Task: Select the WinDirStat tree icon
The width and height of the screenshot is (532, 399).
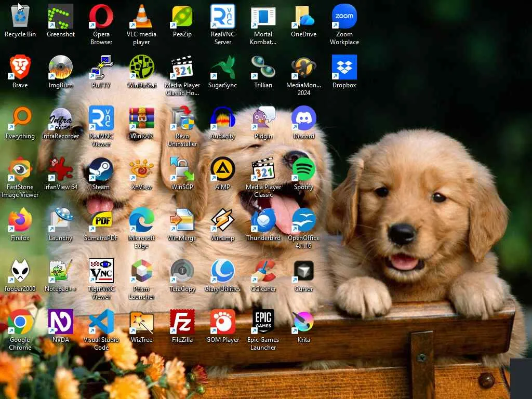Action: 141,67
